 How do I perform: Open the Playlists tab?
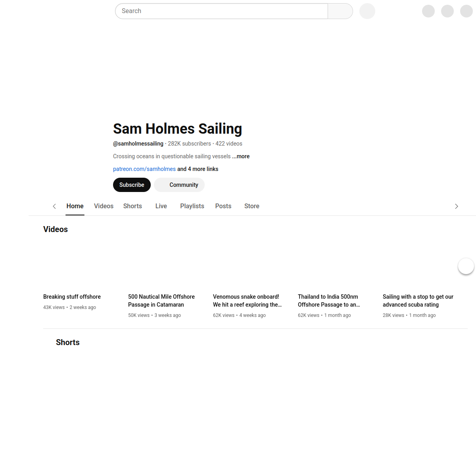pos(192,206)
